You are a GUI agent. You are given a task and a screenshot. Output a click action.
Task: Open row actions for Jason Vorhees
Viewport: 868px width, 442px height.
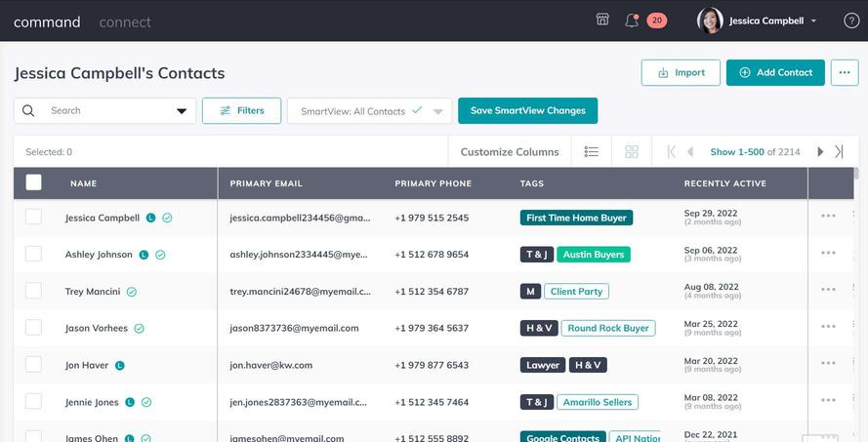coord(828,327)
